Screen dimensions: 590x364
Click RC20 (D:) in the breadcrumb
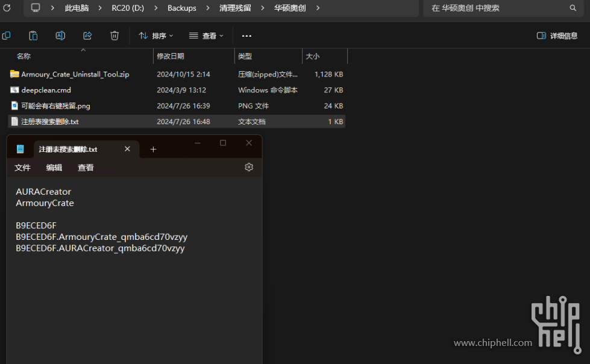click(x=128, y=8)
